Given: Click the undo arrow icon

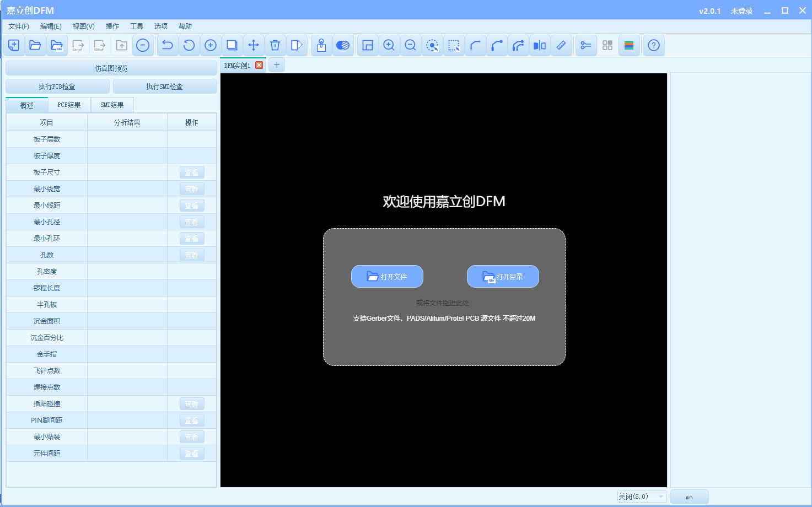Looking at the screenshot, I should [x=168, y=45].
